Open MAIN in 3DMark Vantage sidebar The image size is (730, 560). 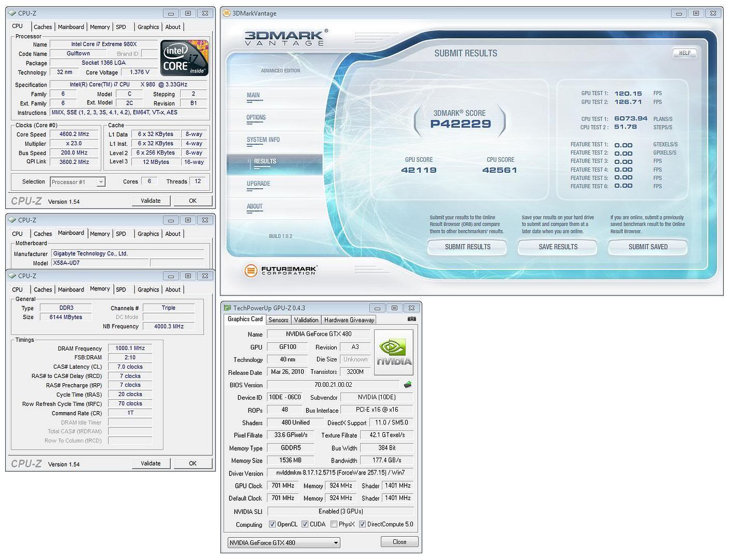pos(253,95)
